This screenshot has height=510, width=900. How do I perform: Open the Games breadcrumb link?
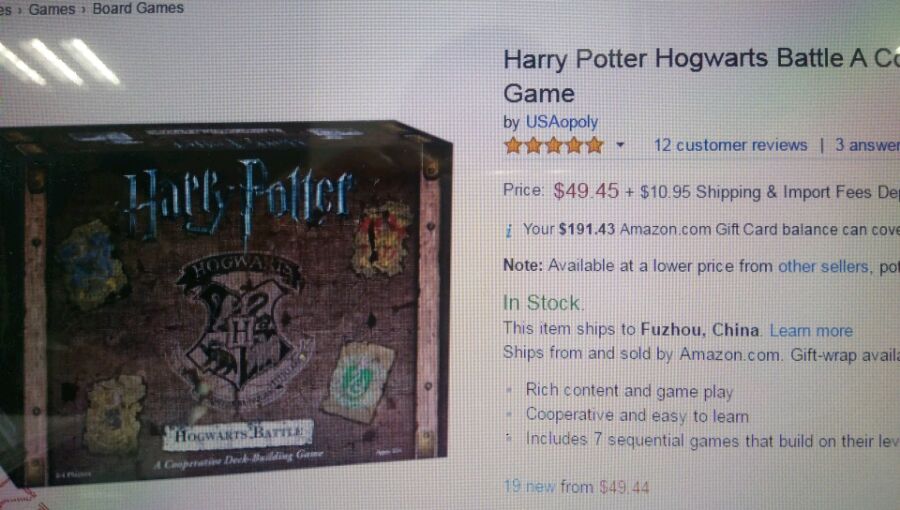tap(52, 9)
